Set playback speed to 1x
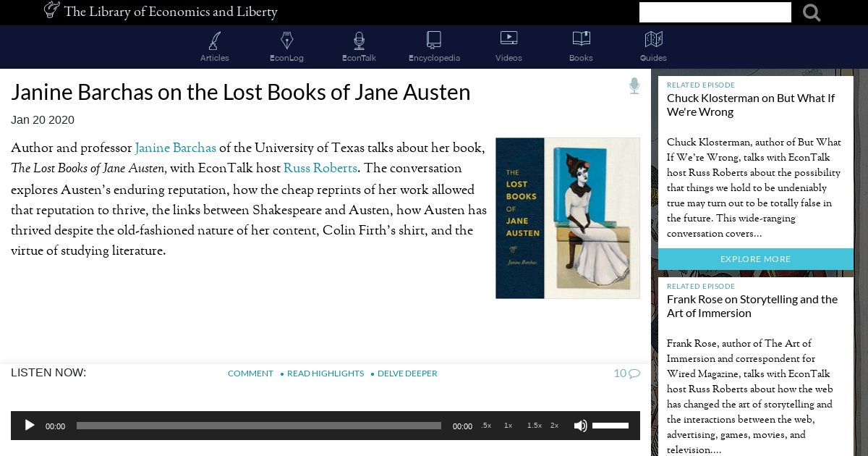This screenshot has width=868, height=456. point(508,426)
